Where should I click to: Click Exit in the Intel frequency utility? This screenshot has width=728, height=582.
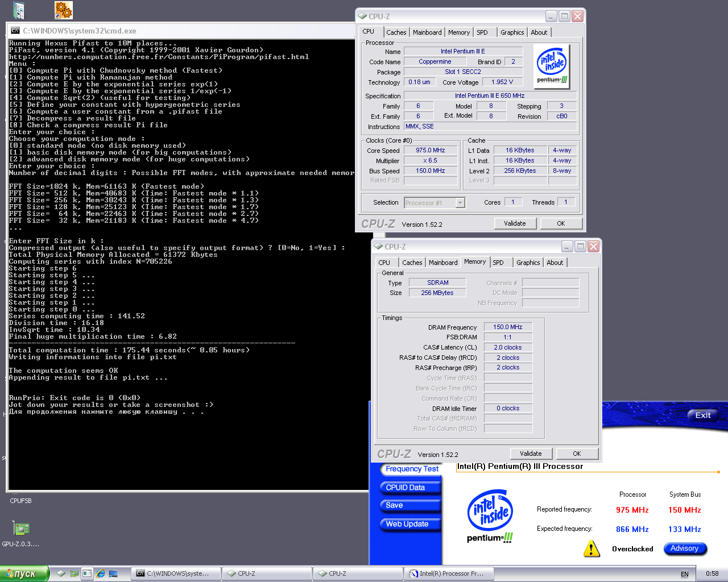[x=703, y=415]
